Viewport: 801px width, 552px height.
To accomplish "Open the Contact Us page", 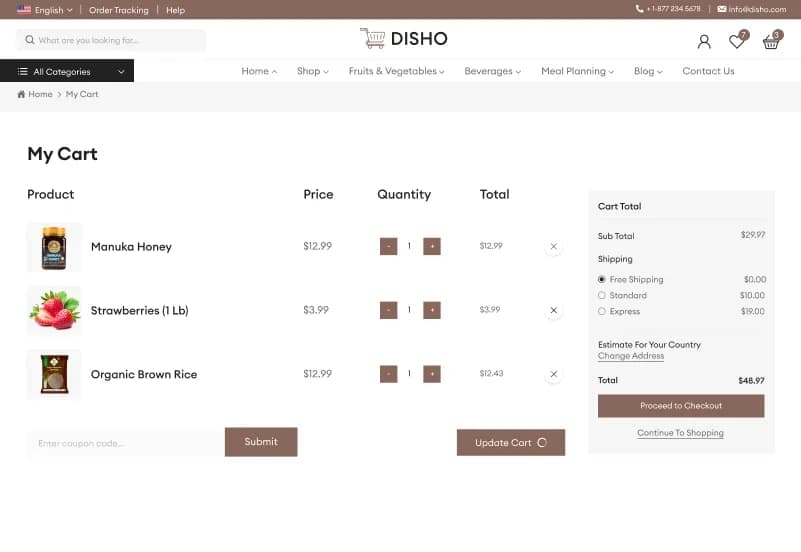I will [708, 71].
